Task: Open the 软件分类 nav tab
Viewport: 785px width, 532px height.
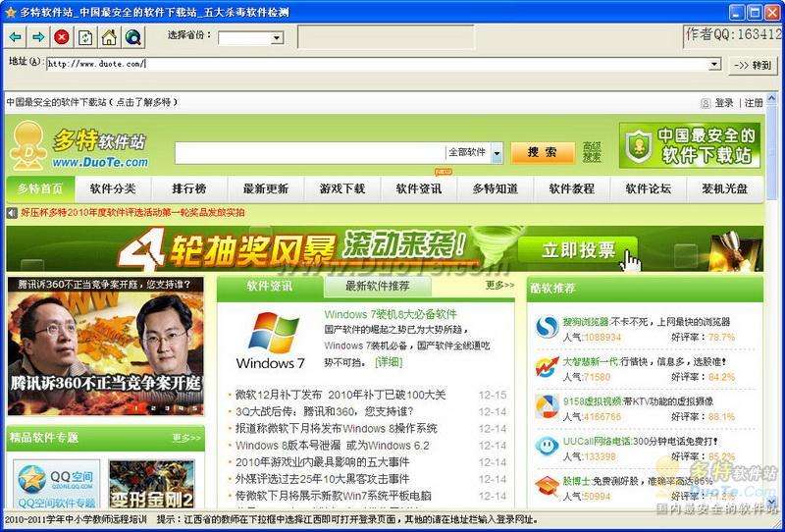Action: 113,188
